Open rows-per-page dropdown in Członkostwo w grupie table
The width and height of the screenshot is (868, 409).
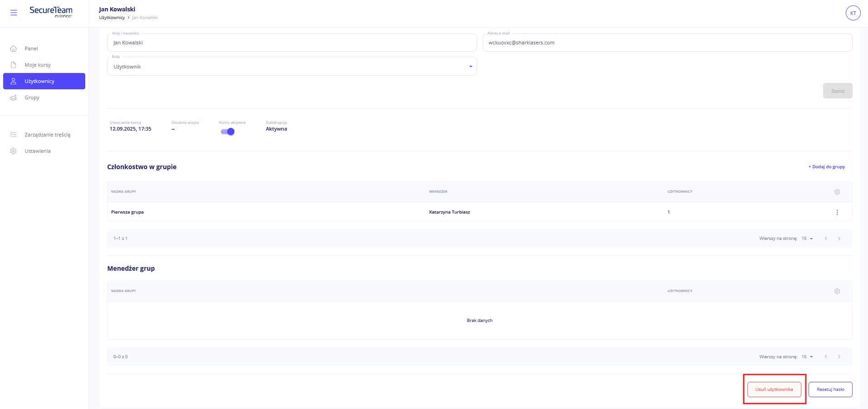tap(807, 239)
